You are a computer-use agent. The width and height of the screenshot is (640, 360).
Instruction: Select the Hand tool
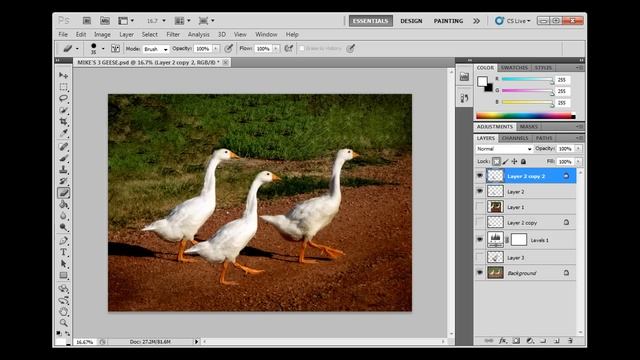(x=63, y=312)
